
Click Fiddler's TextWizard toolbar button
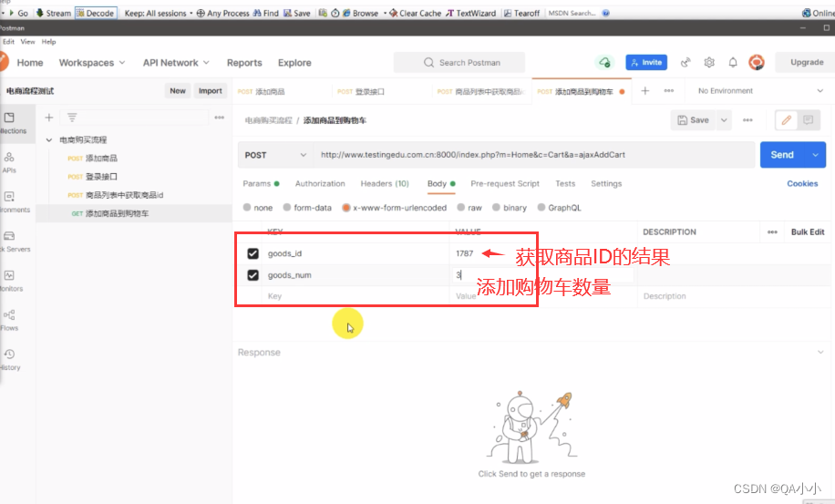[470, 13]
